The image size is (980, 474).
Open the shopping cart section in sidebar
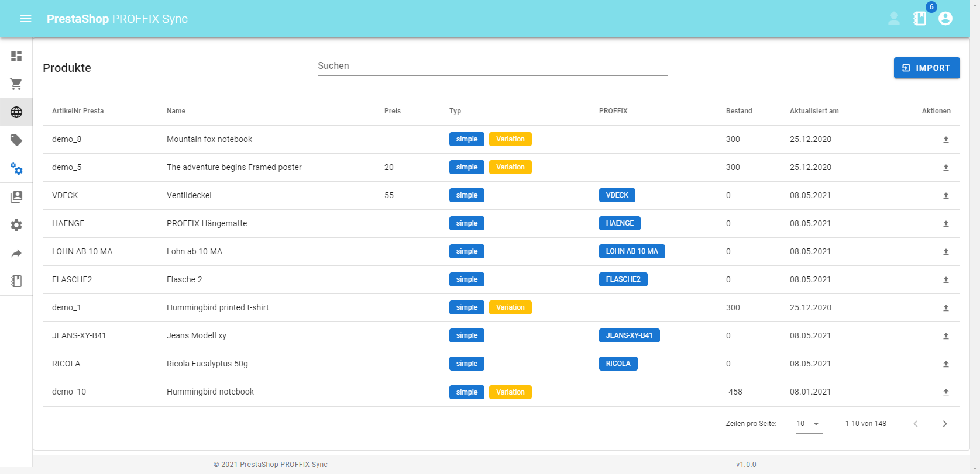[16, 84]
